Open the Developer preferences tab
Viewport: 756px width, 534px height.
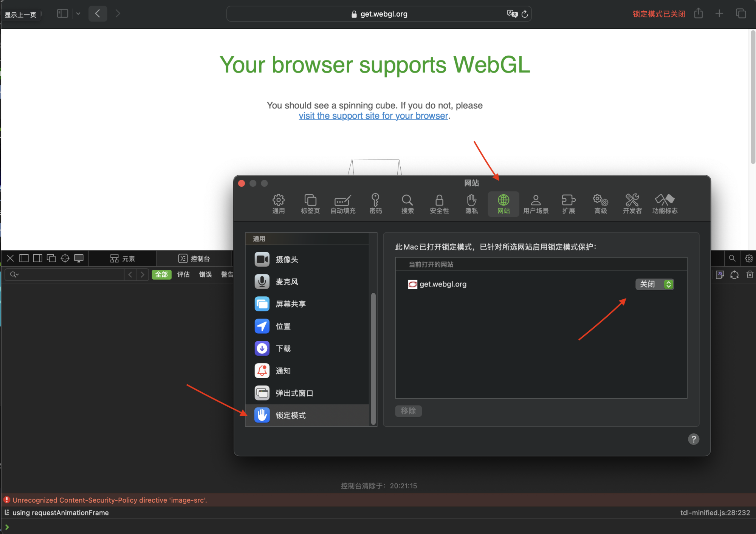(x=632, y=204)
